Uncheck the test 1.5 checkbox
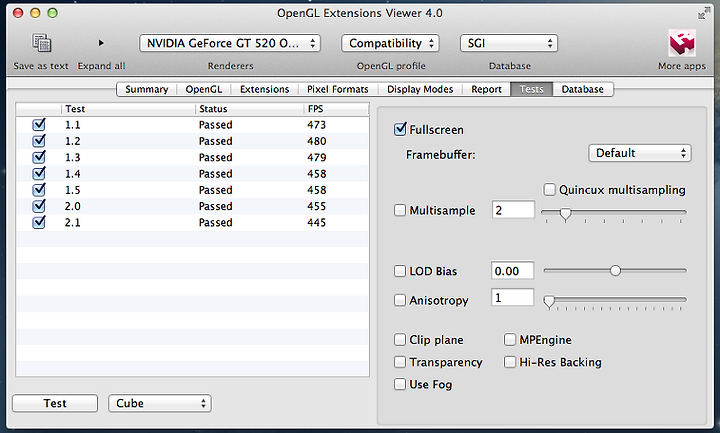720x433 pixels. [39, 190]
